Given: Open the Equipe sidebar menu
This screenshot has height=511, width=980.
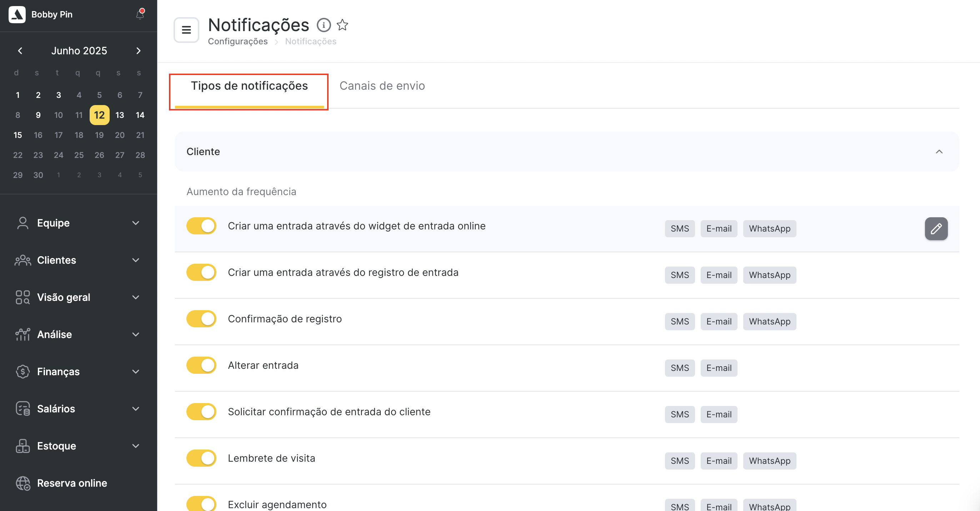Looking at the screenshot, I should click(78, 223).
